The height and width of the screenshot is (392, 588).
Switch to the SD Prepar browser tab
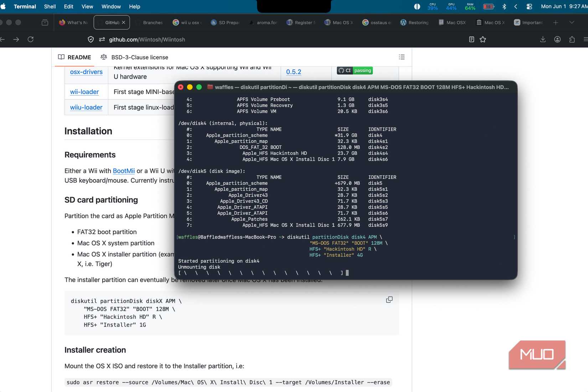(225, 22)
